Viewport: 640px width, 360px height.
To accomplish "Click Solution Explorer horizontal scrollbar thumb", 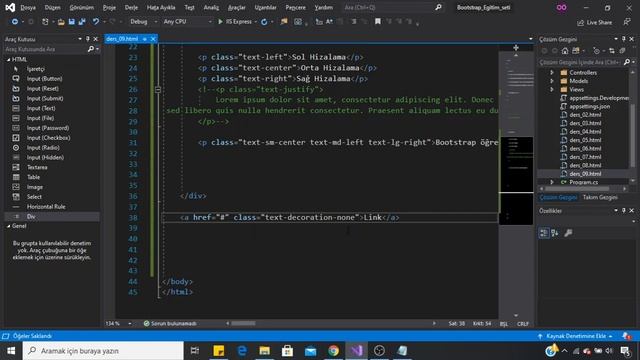I will (577, 189).
